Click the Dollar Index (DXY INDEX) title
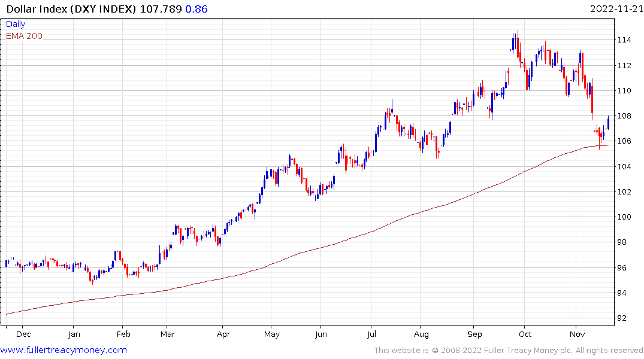 (x=71, y=9)
